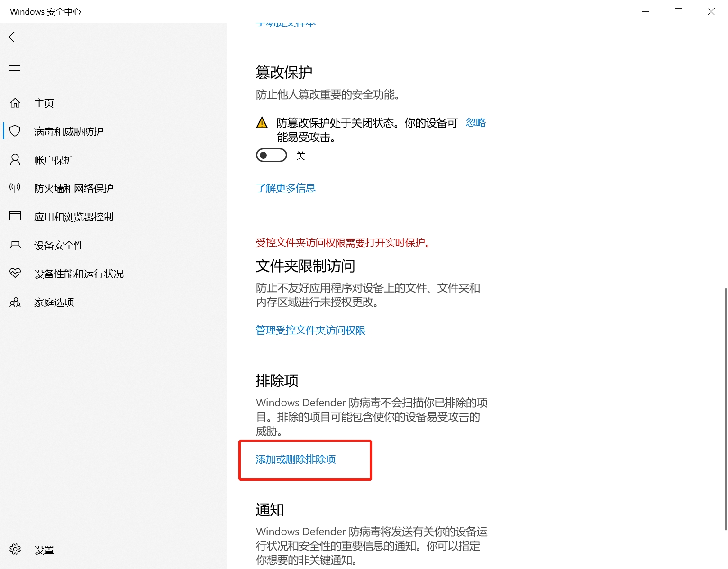Click the red 受控文件夹访问权限需要打开实时保护 text

click(344, 243)
